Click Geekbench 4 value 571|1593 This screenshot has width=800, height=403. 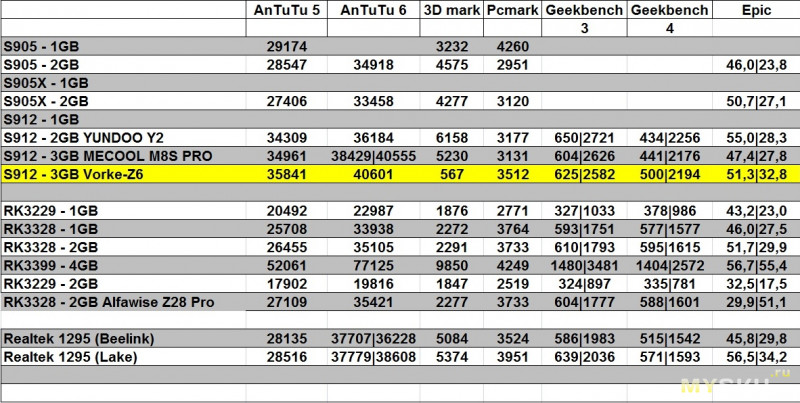coord(669,357)
